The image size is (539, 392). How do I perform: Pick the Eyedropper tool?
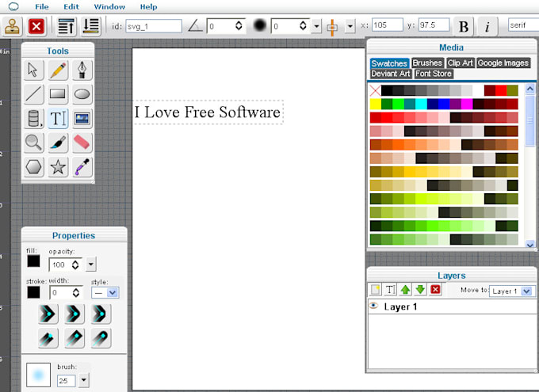[x=82, y=166]
